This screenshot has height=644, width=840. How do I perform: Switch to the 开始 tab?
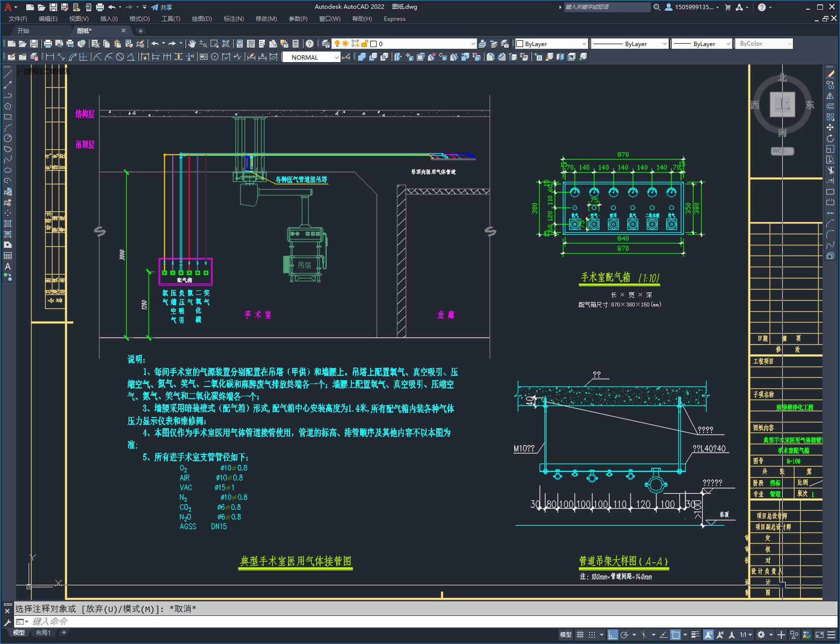[23, 31]
